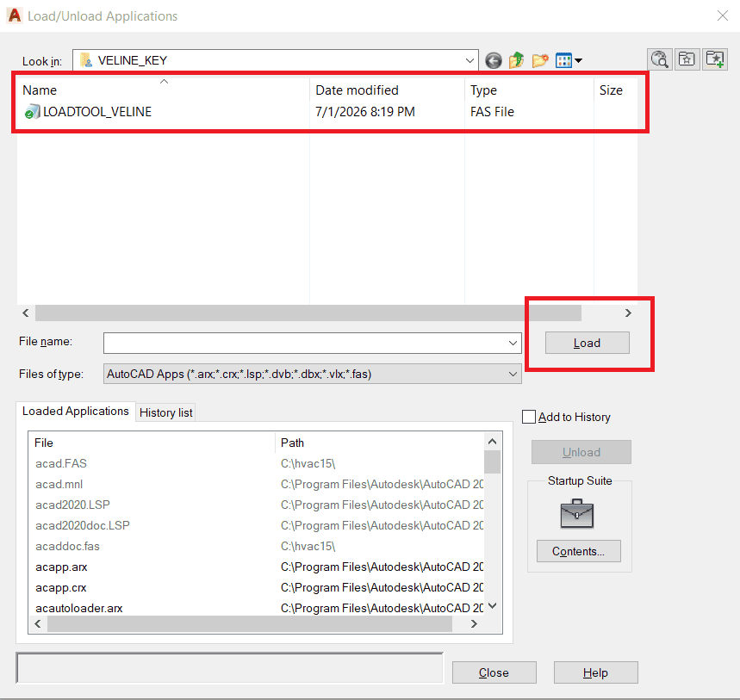Expand the Files of type dropdown
Viewport: 740px width, 700px height.
(x=513, y=374)
